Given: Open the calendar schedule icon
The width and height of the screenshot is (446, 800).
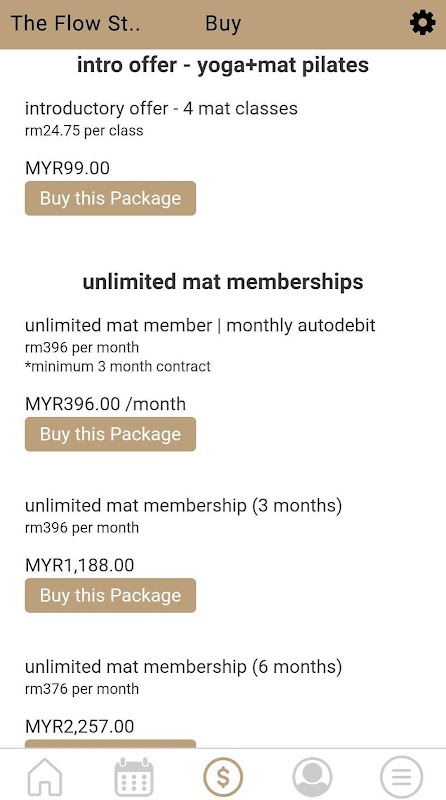Looking at the screenshot, I should [134, 777].
